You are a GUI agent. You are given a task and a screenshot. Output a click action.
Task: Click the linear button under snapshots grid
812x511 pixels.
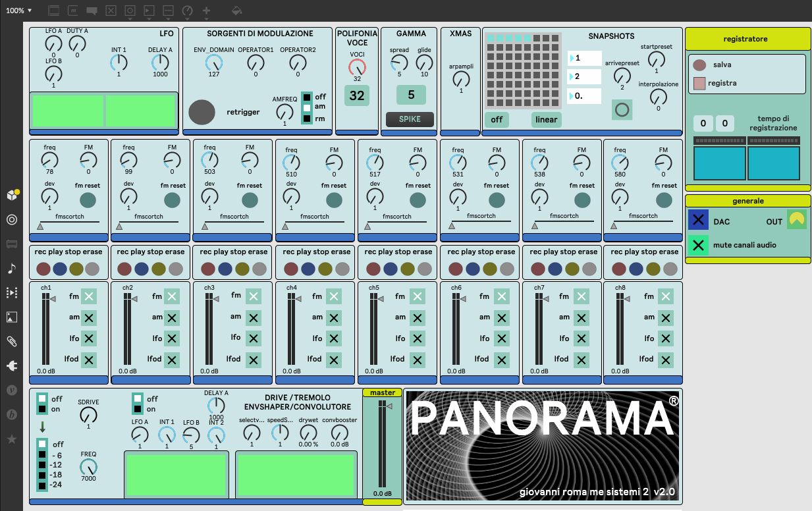point(546,119)
